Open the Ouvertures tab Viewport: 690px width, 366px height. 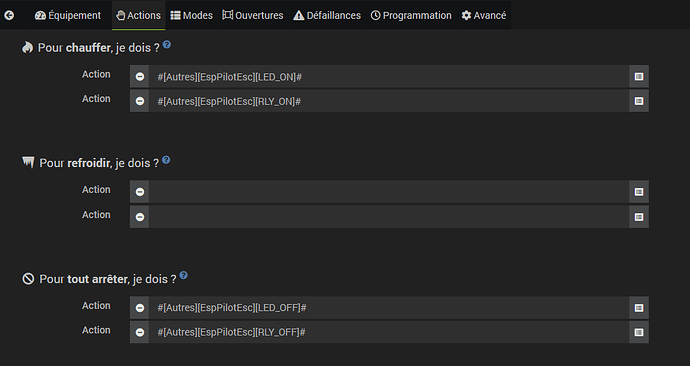coord(253,15)
